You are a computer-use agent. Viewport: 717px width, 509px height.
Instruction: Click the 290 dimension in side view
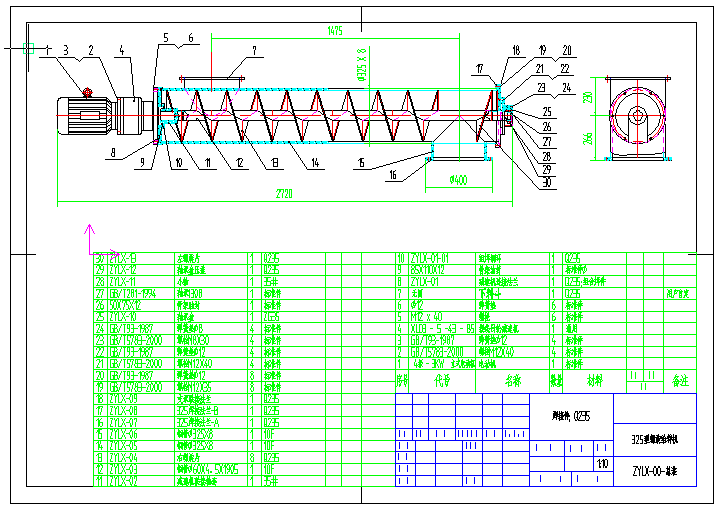588,97
